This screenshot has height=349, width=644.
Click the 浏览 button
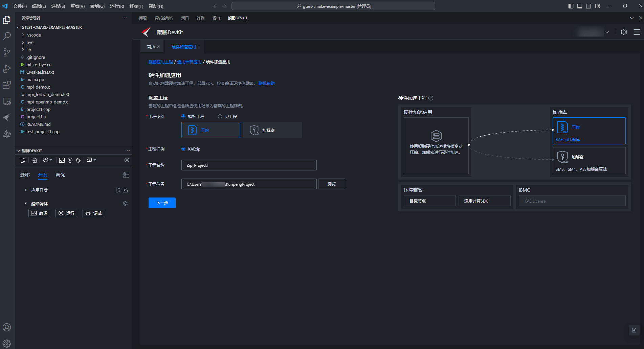pyautogui.click(x=332, y=184)
